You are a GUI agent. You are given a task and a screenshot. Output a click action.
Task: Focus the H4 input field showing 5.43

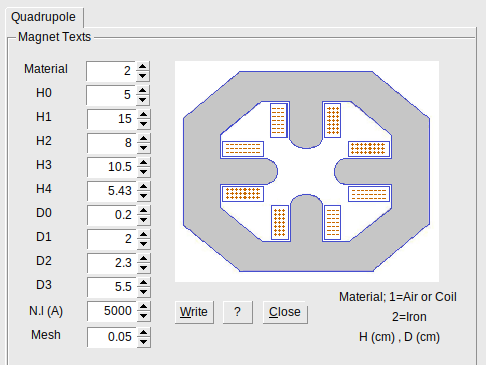point(112,191)
